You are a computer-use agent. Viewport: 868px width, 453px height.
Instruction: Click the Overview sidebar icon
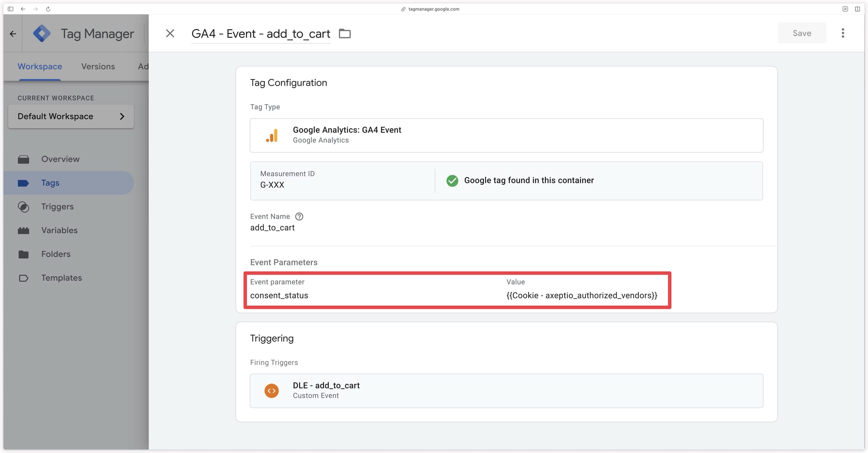pos(24,160)
